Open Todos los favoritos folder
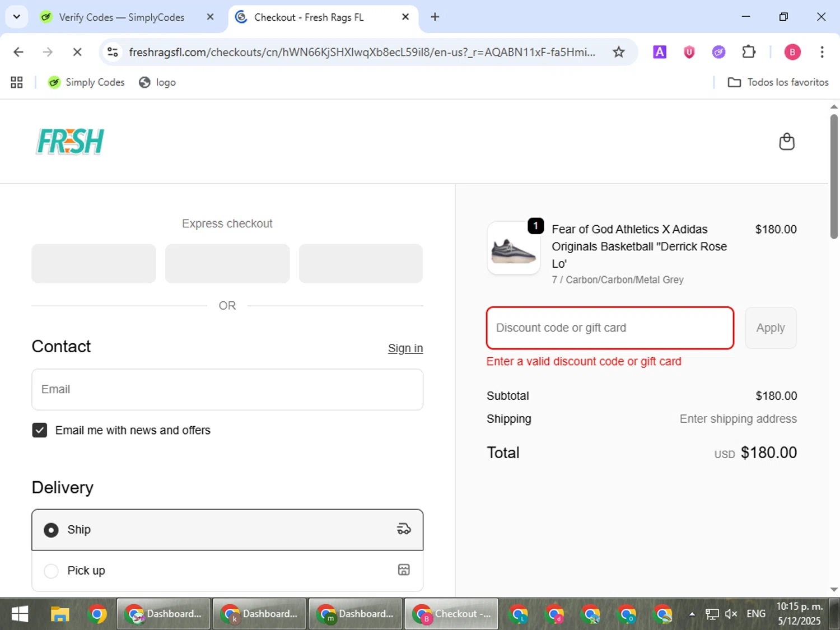The image size is (840, 630). (x=778, y=82)
